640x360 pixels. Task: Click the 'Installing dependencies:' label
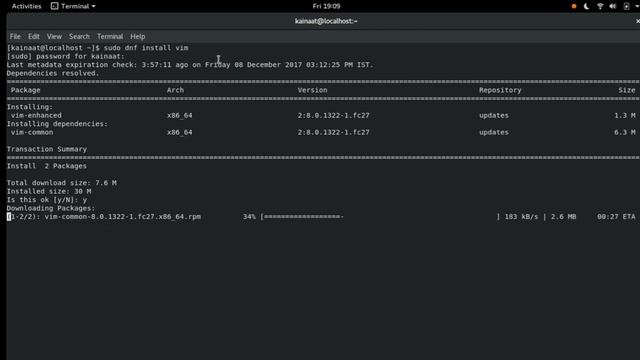pyautogui.click(x=57, y=124)
